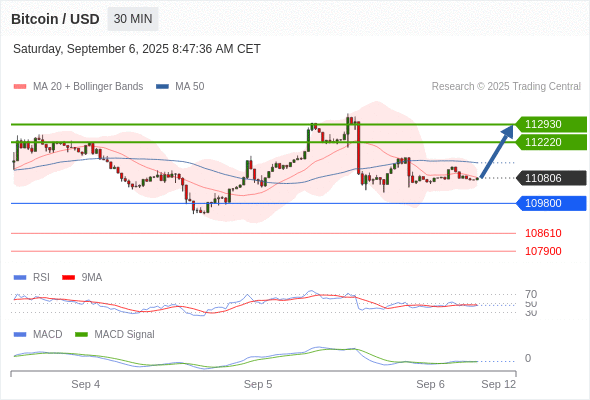Click the Bitcoin / USD title
Viewport: 590px width, 400px height.
[55, 19]
